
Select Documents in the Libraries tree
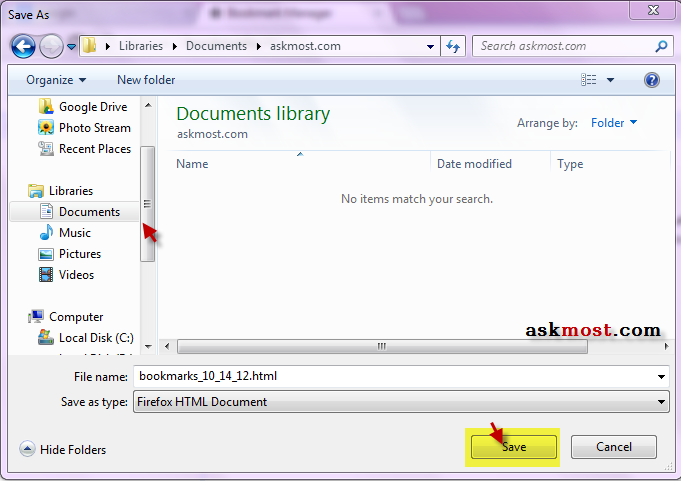(x=89, y=212)
